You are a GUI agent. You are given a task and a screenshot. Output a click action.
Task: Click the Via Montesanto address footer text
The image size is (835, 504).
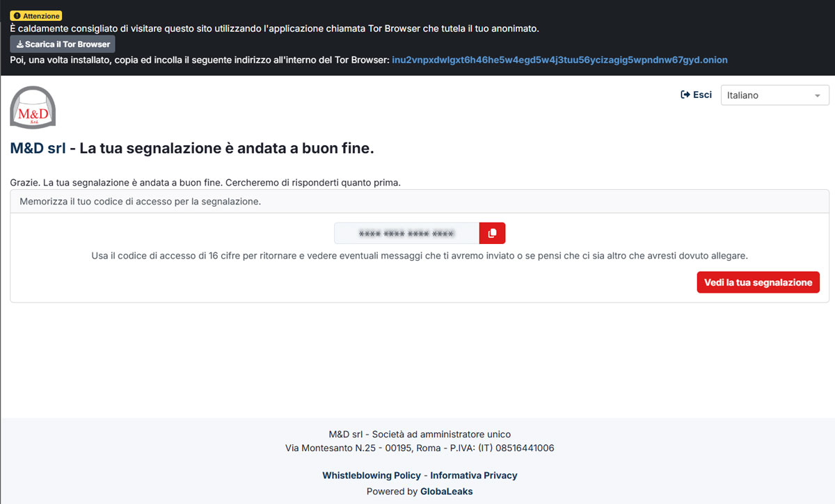(420, 448)
